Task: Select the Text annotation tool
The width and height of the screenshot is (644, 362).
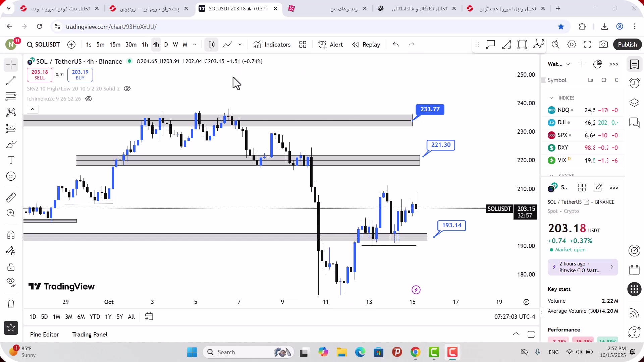Action: (11, 160)
